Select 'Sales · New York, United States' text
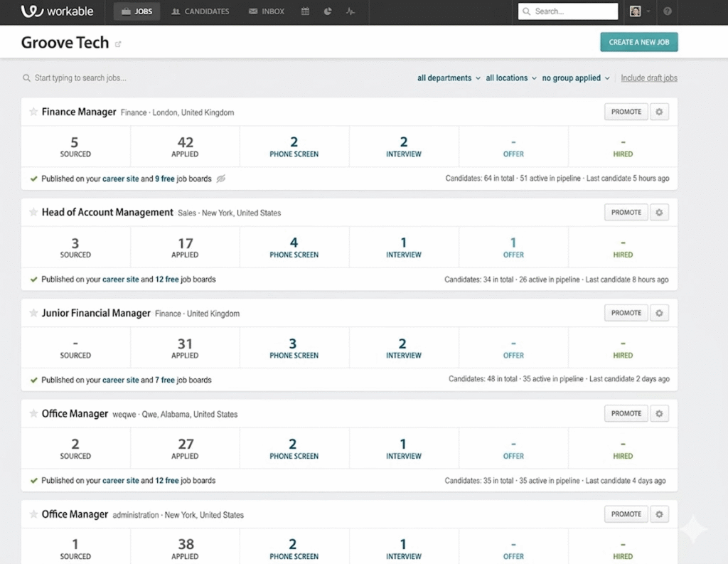The height and width of the screenshot is (564, 728). pyautogui.click(x=230, y=213)
